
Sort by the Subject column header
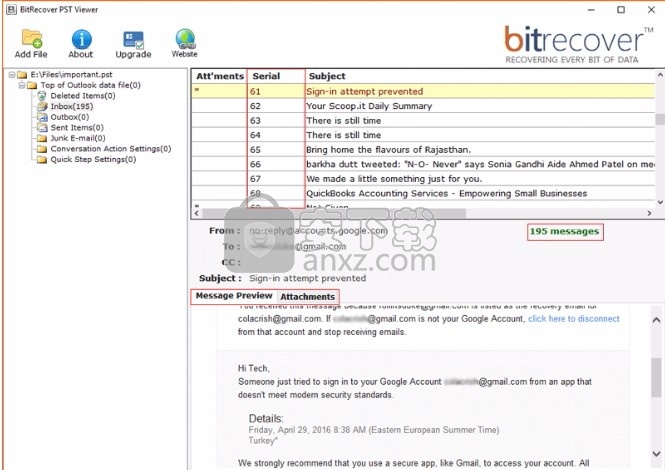pos(480,76)
